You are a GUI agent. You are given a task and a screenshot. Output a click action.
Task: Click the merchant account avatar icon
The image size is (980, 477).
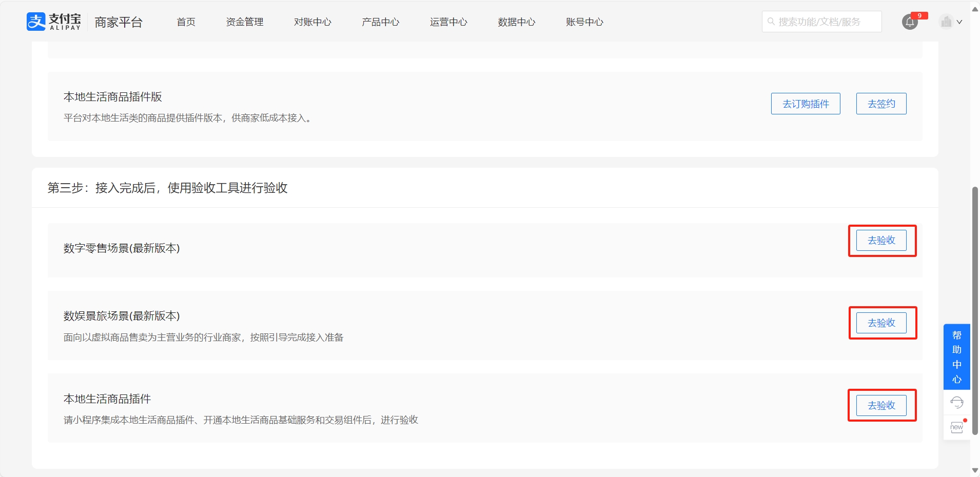(946, 22)
